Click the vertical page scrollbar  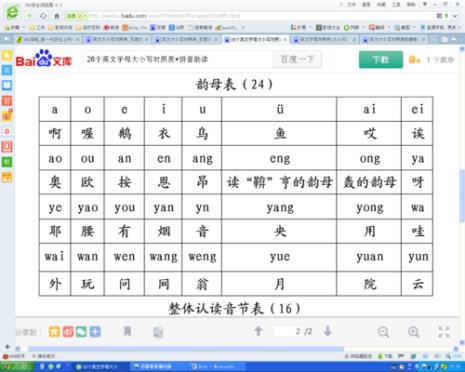coord(462,195)
